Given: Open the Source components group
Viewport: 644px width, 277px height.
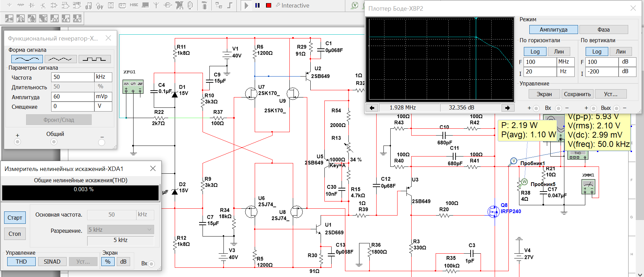Looking at the screenshot, I should coord(10,5).
